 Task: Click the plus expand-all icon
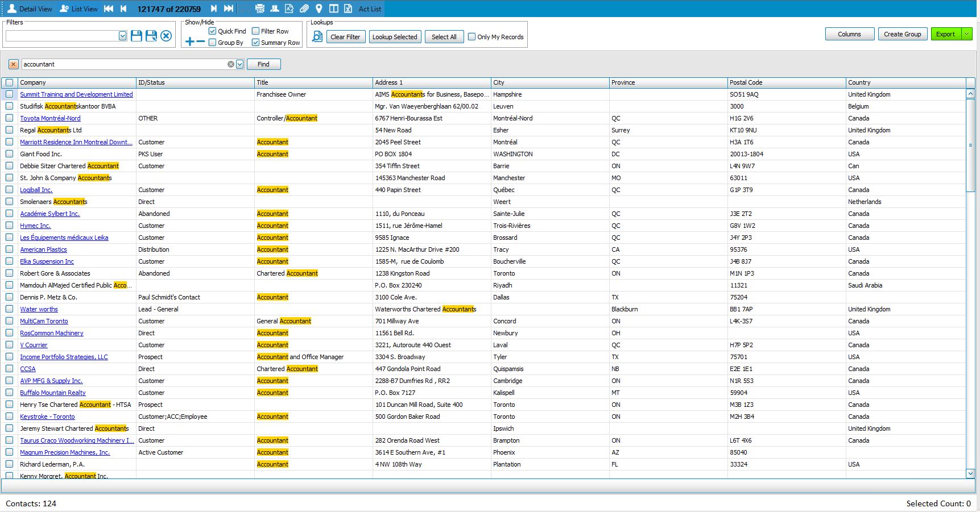pos(190,41)
